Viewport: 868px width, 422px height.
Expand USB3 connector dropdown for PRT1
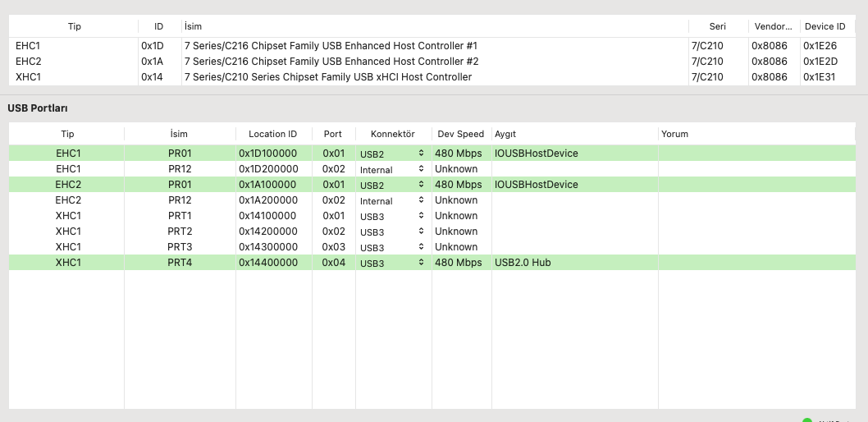[x=392, y=216]
